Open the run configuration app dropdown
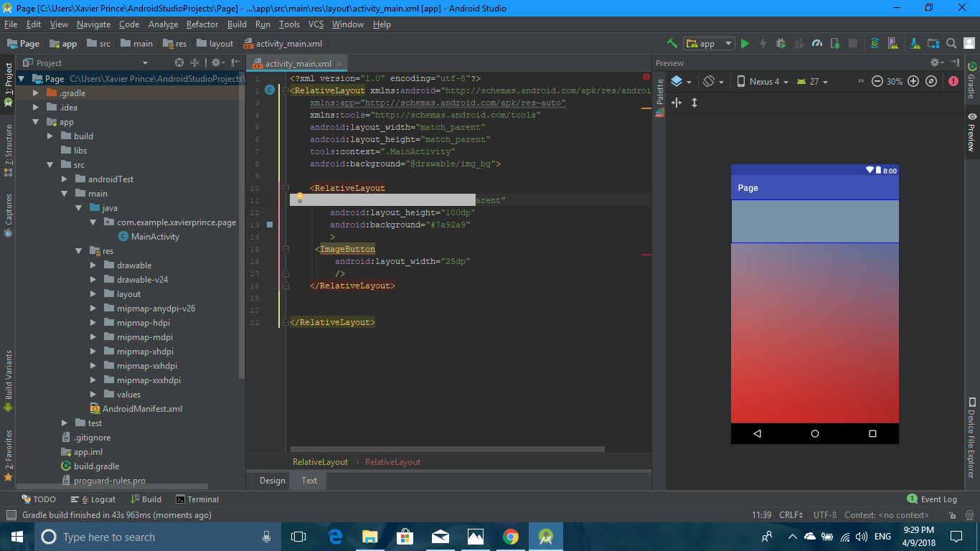Image resolution: width=980 pixels, height=551 pixels. [x=709, y=44]
